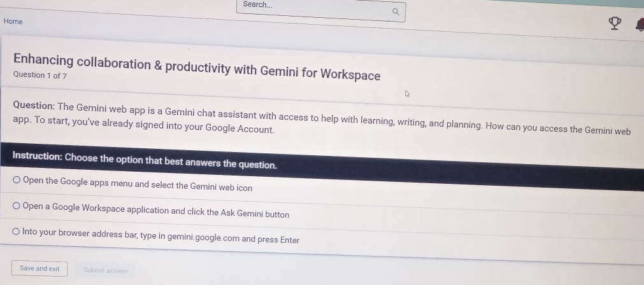
Task: Open the notifications bell icon
Action: [x=640, y=25]
